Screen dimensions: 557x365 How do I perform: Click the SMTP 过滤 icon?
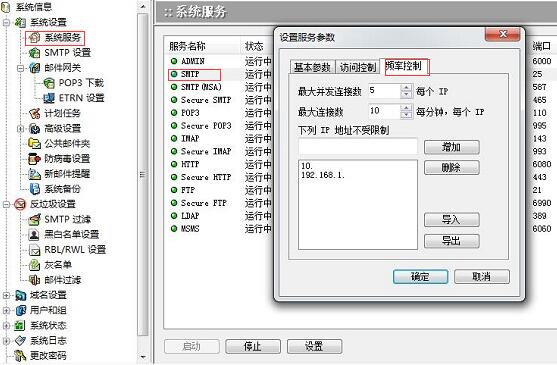click(34, 219)
